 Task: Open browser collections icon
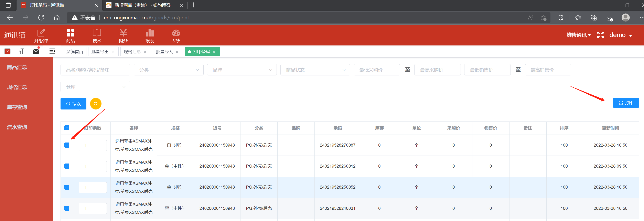coord(593,18)
